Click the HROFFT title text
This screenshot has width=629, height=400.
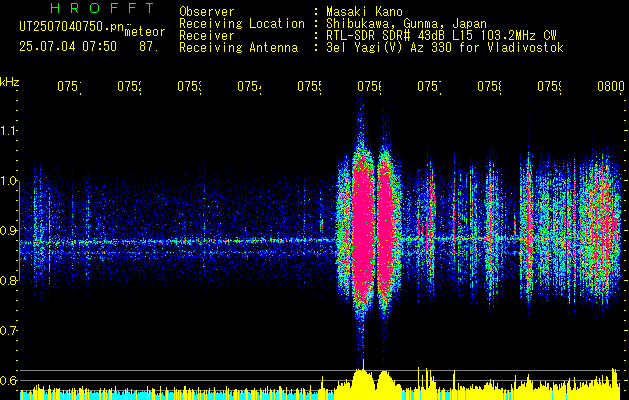(x=103, y=8)
